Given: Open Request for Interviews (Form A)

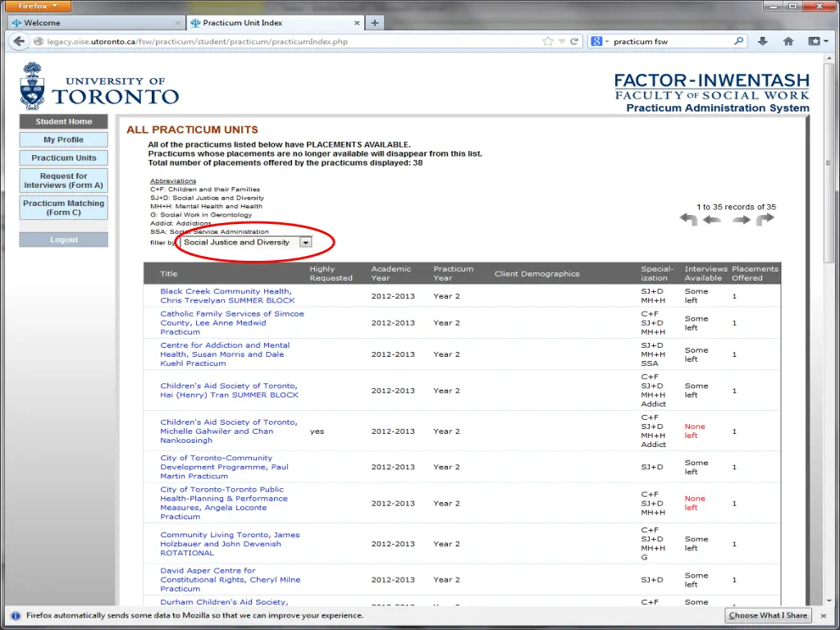Looking at the screenshot, I should (x=64, y=180).
